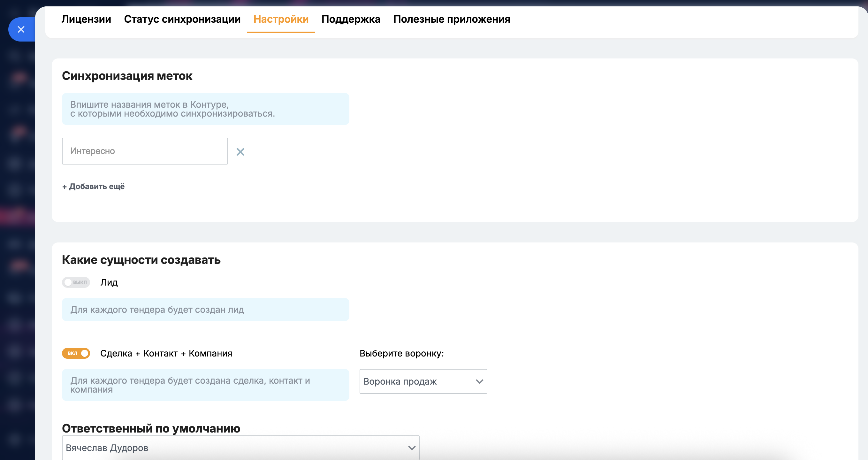Click the ВКЛ toggle knob for deal creation
Screen dimensions: 868x460
[84, 354]
